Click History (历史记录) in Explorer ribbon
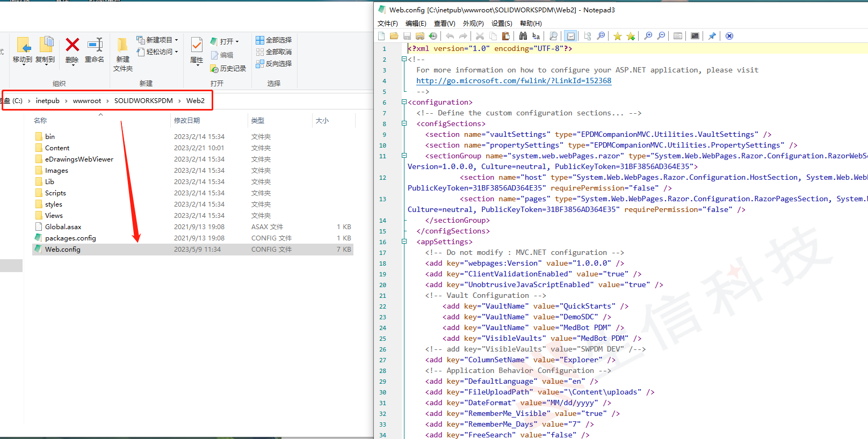Image resolution: width=868 pixels, height=439 pixels. tap(228, 68)
